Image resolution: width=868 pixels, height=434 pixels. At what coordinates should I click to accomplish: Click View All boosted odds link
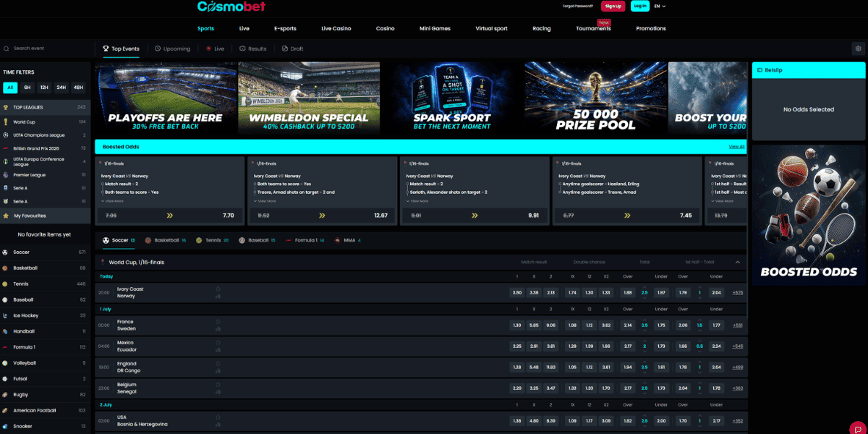tap(736, 147)
